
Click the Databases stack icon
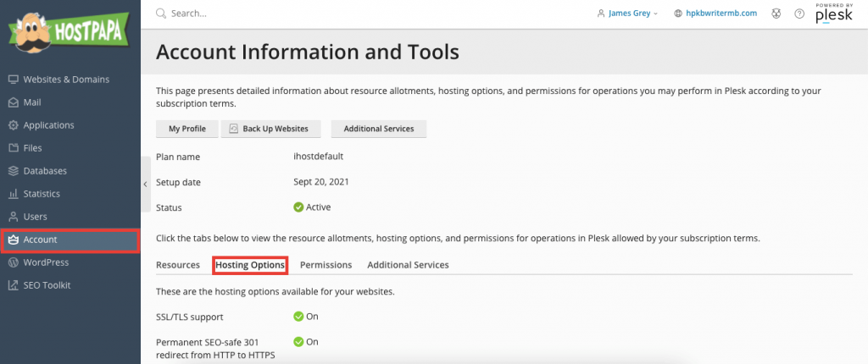(x=14, y=171)
